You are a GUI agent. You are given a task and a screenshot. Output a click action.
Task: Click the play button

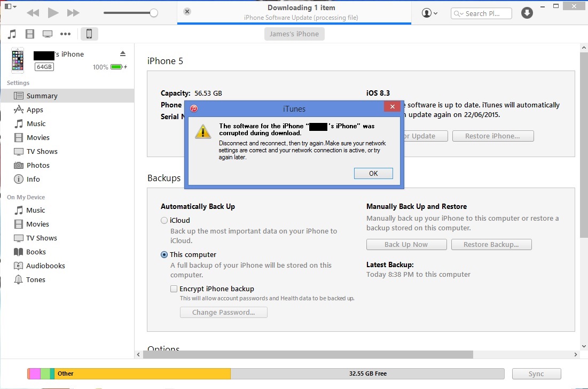coord(53,13)
